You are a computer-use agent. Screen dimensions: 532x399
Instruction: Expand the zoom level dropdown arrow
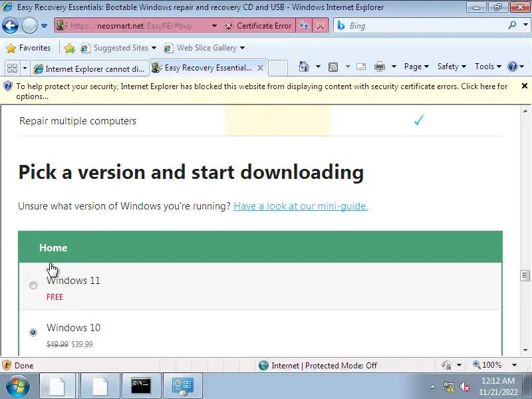click(x=514, y=365)
